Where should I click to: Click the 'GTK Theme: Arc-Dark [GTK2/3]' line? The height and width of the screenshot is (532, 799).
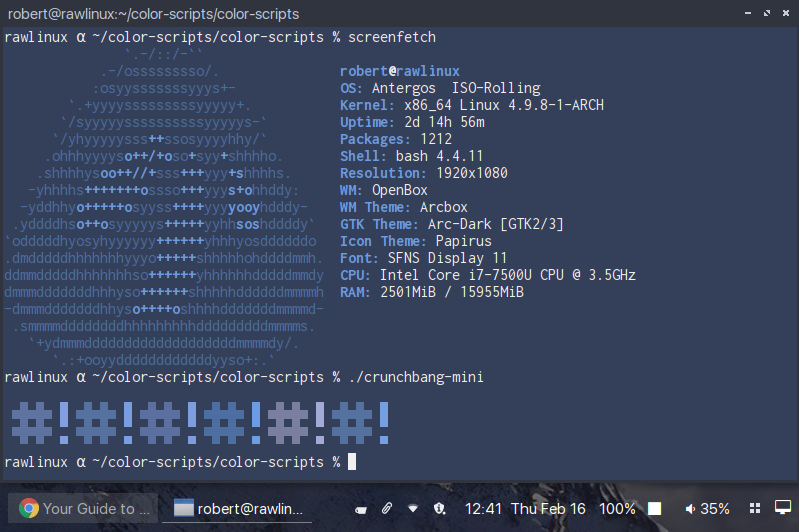(452, 224)
